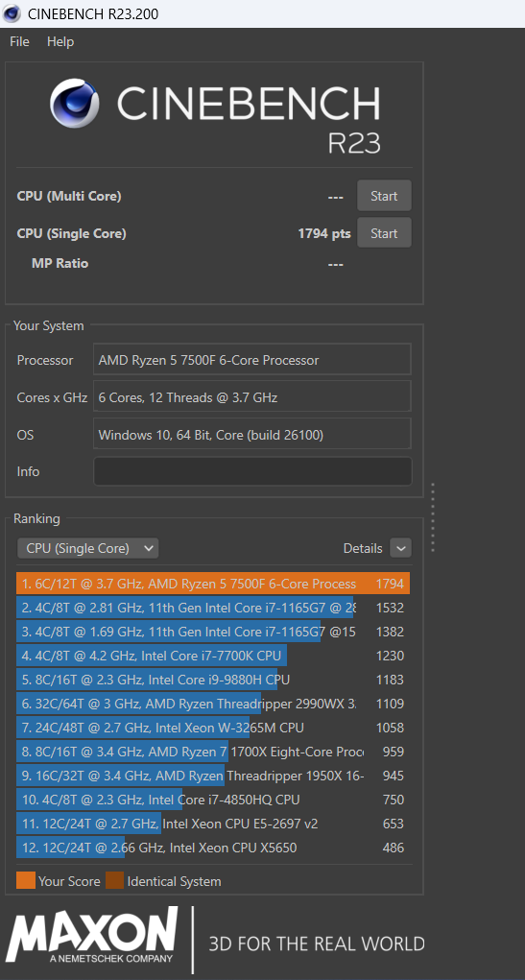Start the CPU Multi Core test
The width and height of the screenshot is (525, 980).
(384, 196)
